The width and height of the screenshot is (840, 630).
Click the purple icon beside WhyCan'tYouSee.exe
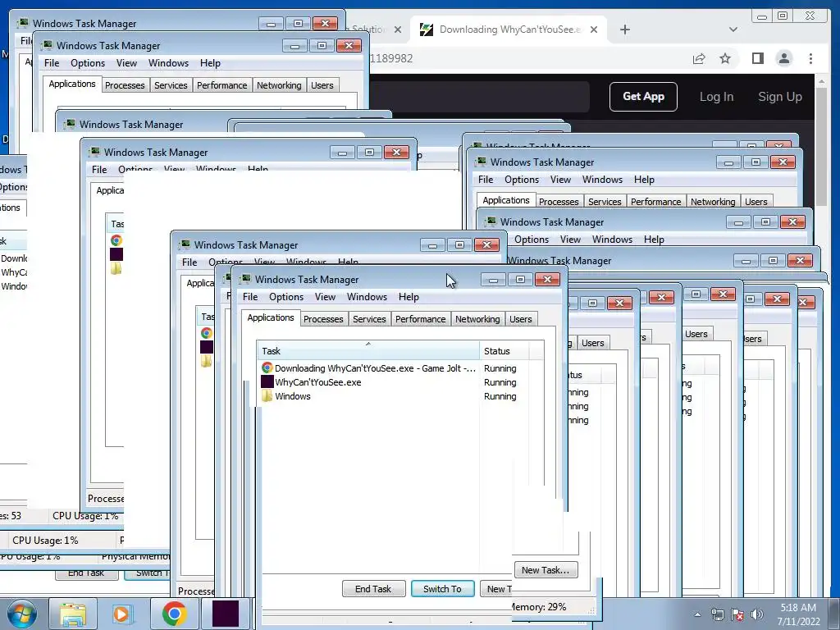[x=267, y=382]
